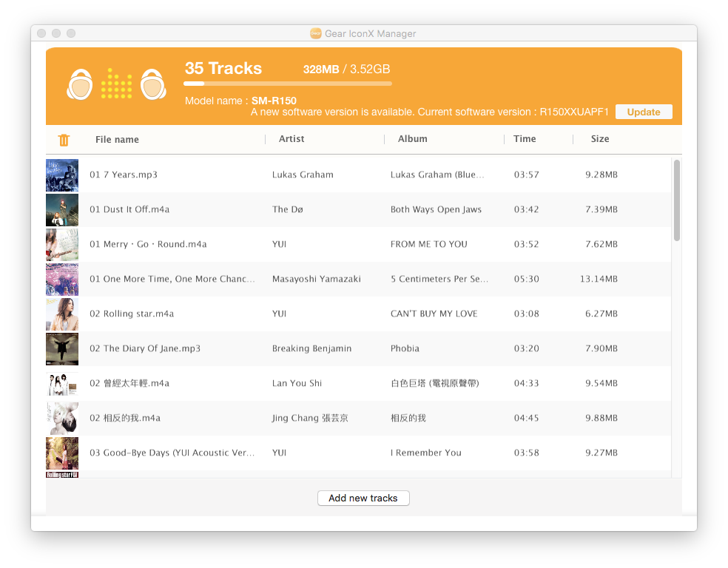
Task: Click time value 03:08
Action: pos(527,314)
